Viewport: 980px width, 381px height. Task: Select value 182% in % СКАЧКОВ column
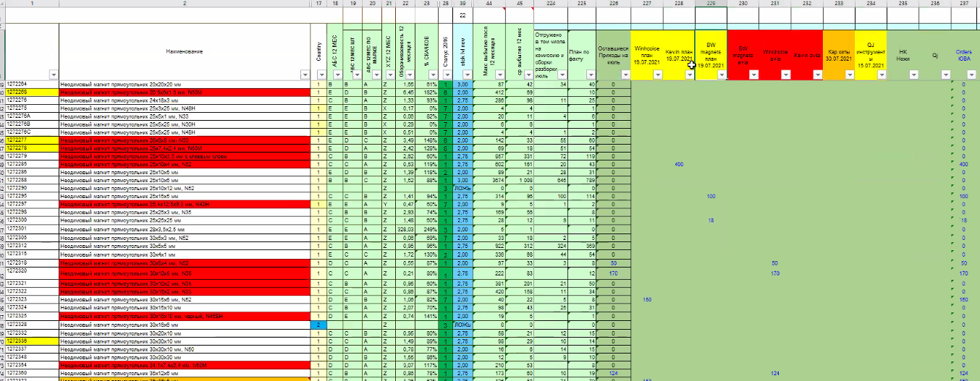426,93
